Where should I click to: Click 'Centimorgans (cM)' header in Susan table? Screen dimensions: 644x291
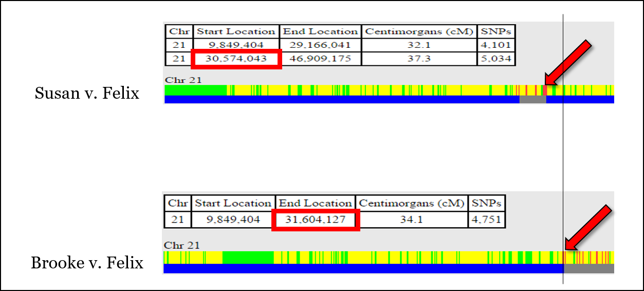click(x=419, y=31)
